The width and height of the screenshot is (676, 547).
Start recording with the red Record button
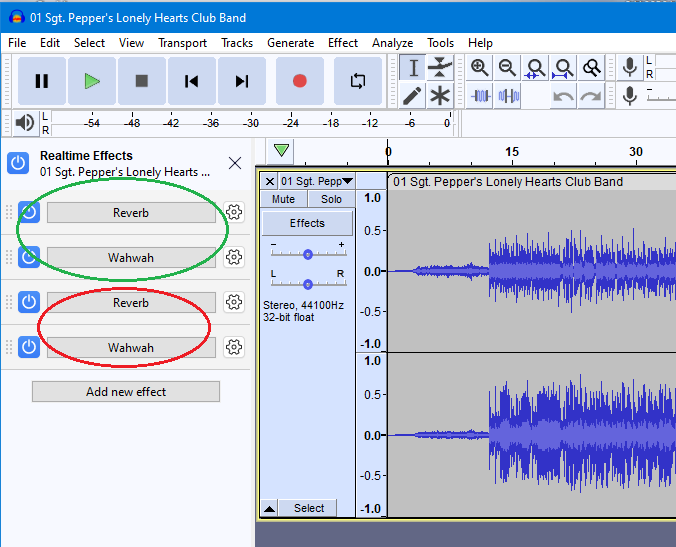click(300, 81)
